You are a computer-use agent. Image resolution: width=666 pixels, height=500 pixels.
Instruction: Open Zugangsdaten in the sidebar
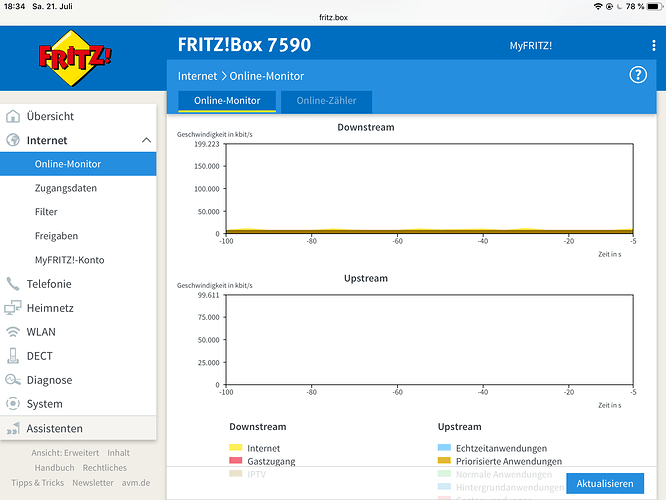tap(78, 188)
